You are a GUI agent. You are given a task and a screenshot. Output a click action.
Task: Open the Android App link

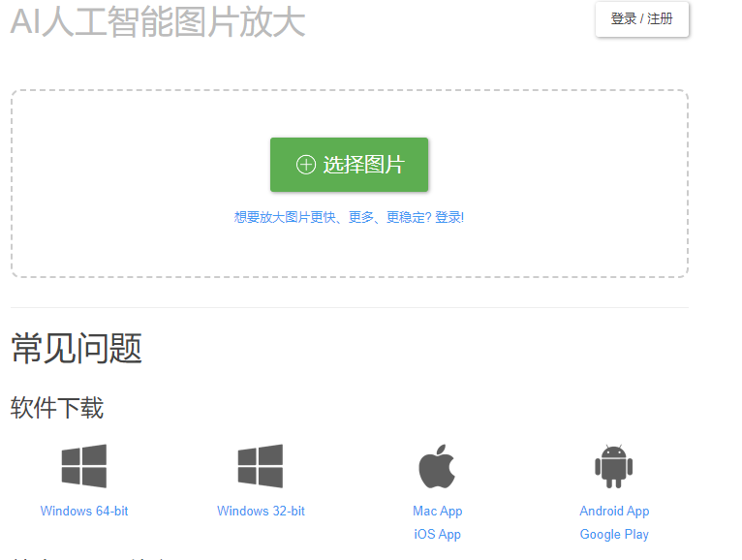pos(614,511)
